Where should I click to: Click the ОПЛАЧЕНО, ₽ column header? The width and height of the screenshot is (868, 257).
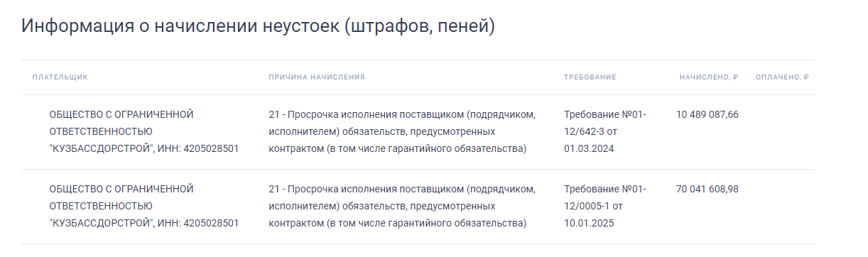point(783,77)
